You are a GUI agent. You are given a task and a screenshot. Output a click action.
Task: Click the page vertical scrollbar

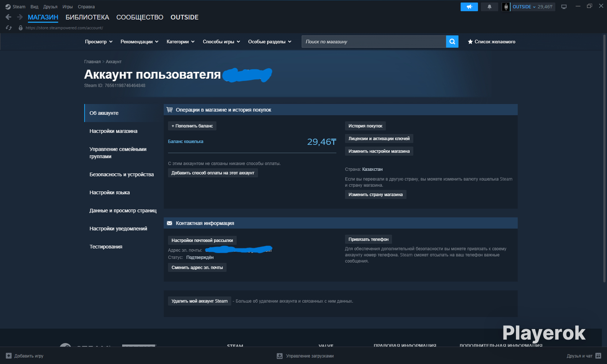click(604, 158)
